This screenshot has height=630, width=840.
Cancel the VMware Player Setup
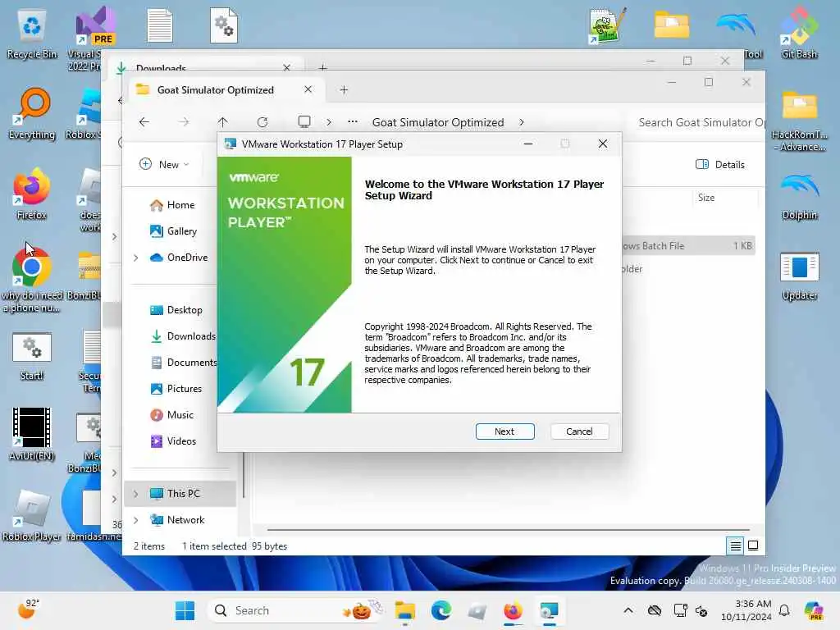click(x=579, y=431)
